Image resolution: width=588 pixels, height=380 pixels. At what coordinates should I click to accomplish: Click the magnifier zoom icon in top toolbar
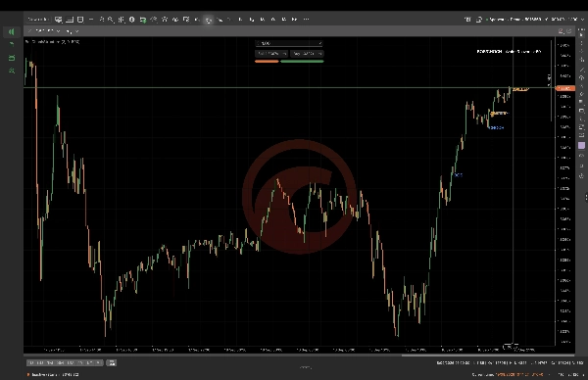coord(111,20)
